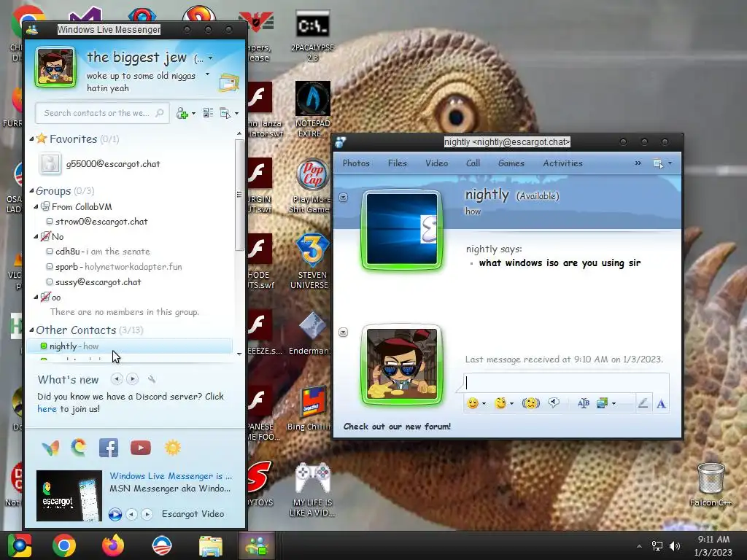Collapse the Favorites group
Image resolution: width=747 pixels, height=560 pixels.
[31, 139]
